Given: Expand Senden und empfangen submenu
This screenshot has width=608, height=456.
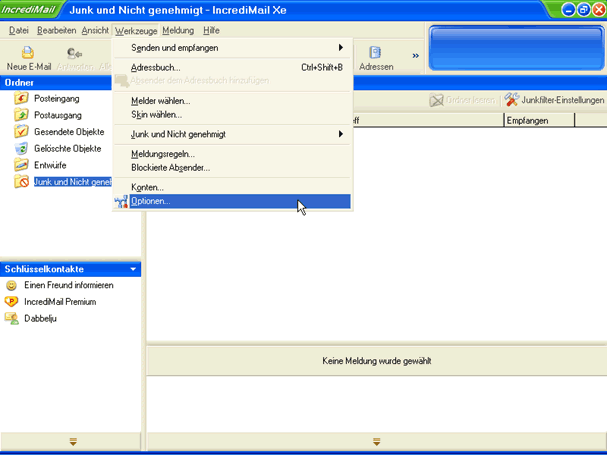Looking at the screenshot, I should point(233,48).
